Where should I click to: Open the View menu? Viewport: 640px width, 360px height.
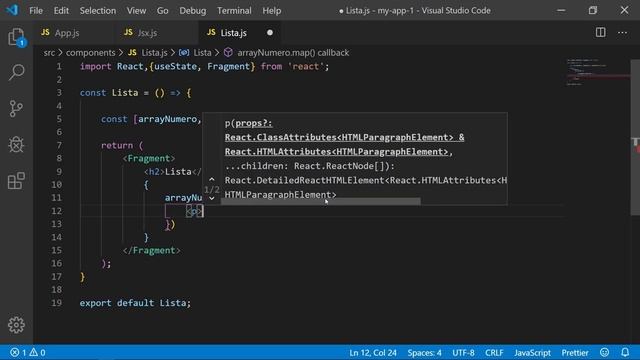(x=136, y=11)
